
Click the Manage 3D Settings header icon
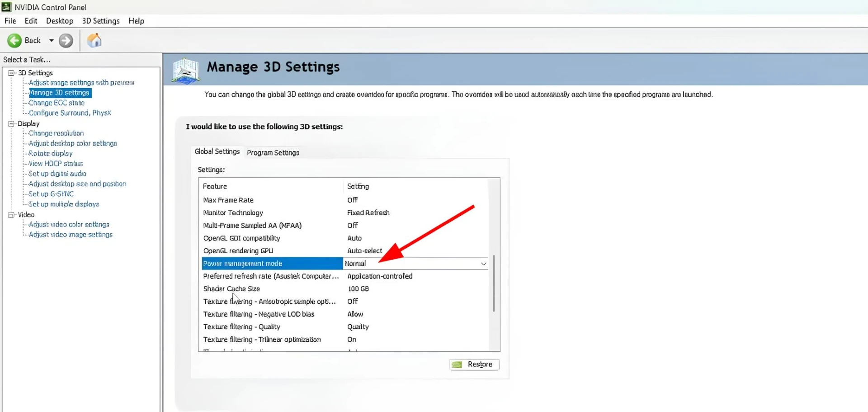coord(185,71)
